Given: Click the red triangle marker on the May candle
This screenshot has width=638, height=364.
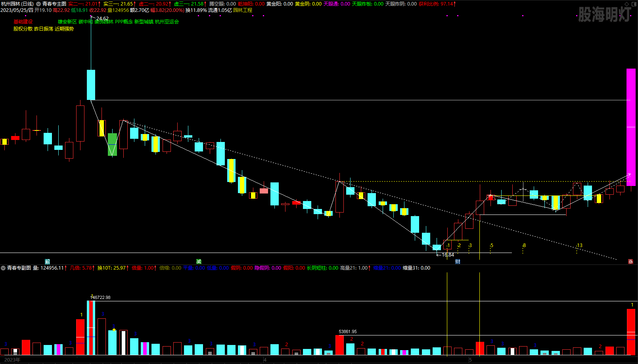Looking at the screenshot, I should point(490,197).
